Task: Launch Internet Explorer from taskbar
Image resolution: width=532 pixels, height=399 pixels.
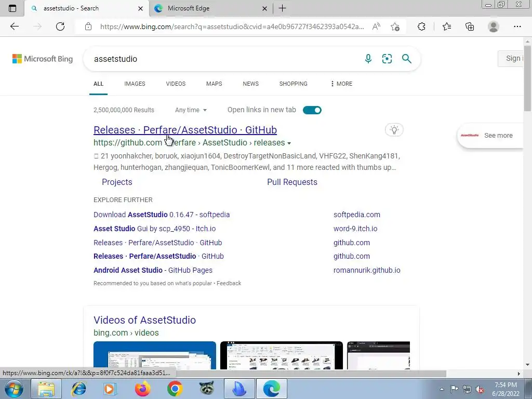Action: point(78,389)
